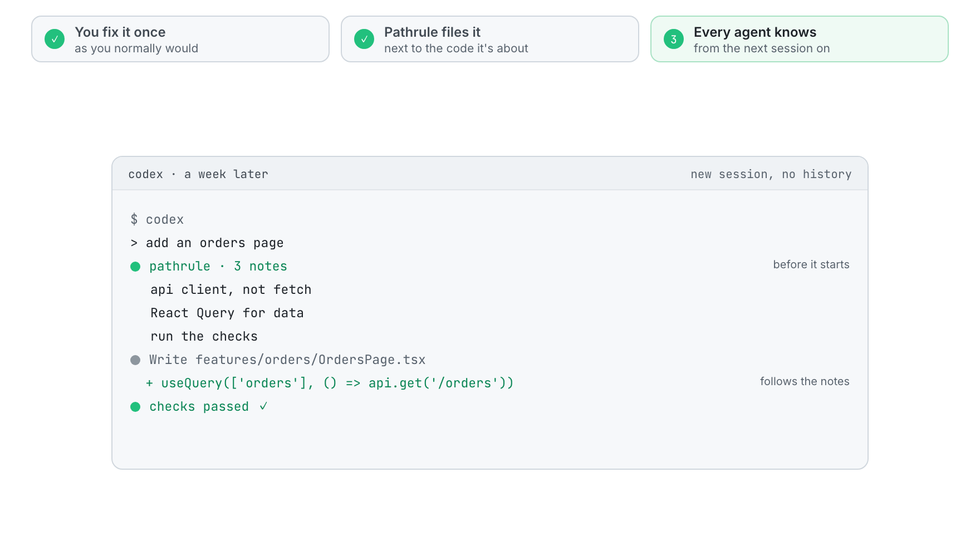
Task: Click the checkmark after 'checks passed'
Action: [x=263, y=406]
